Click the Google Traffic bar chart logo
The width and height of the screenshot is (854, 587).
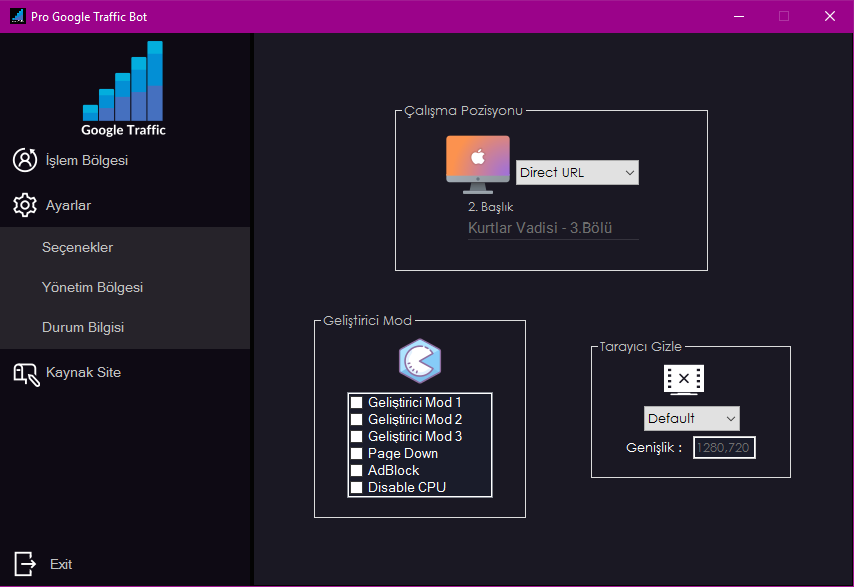tap(123, 88)
